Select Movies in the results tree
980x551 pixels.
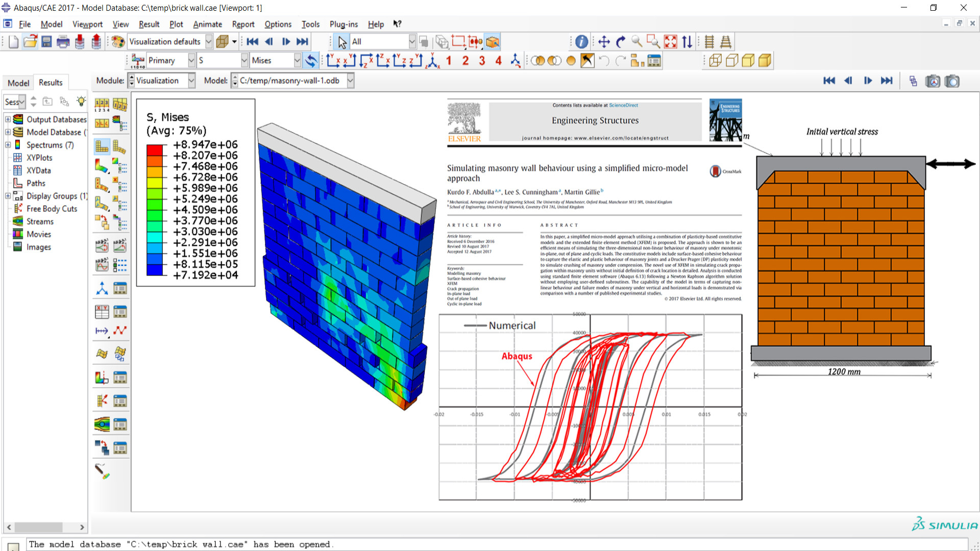coord(39,234)
